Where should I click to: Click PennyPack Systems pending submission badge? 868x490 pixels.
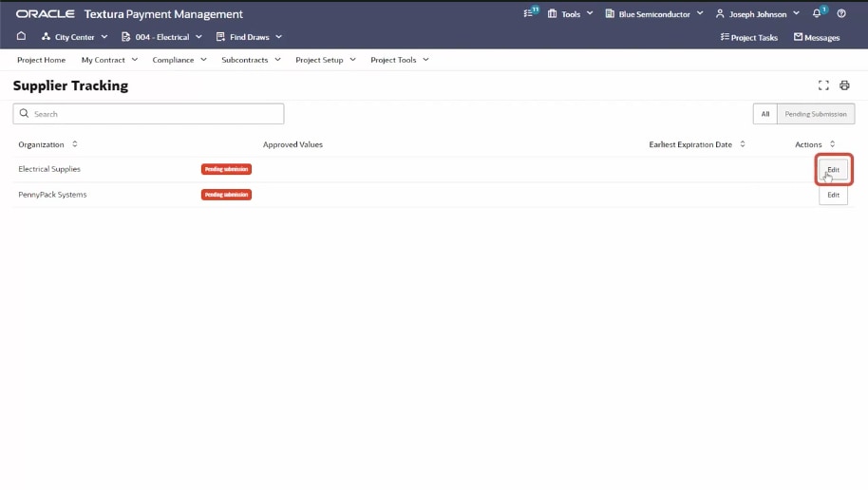point(226,195)
